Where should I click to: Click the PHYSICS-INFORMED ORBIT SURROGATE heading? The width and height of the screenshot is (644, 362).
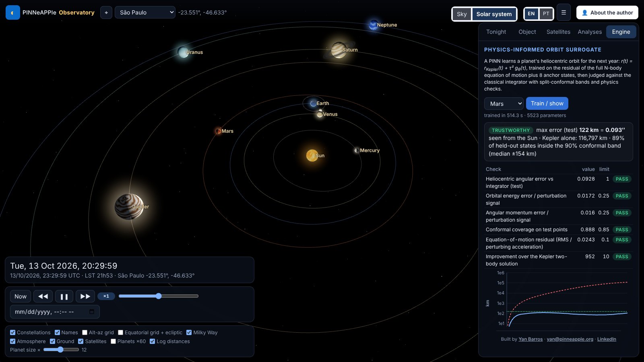[543, 50]
